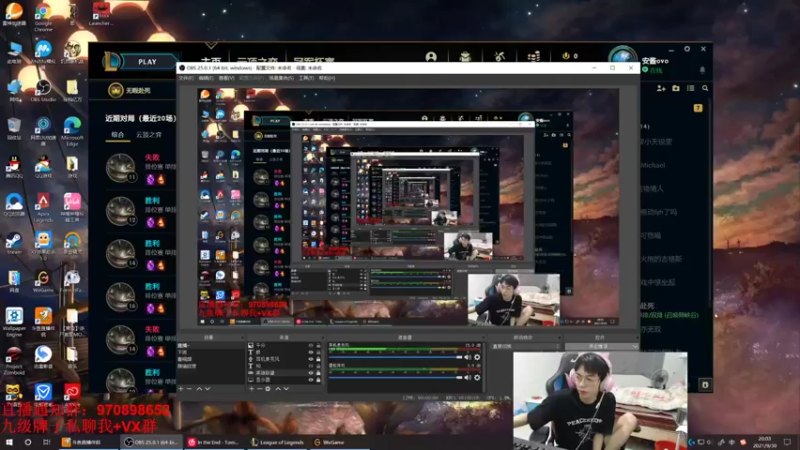Click Windows Start button

[x=9, y=442]
